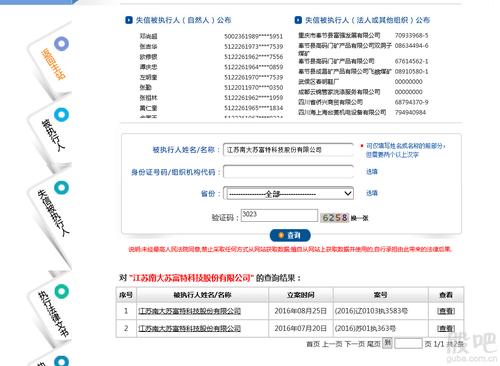Select organization code 68794370-9
The image size is (500, 366).
pos(411,102)
